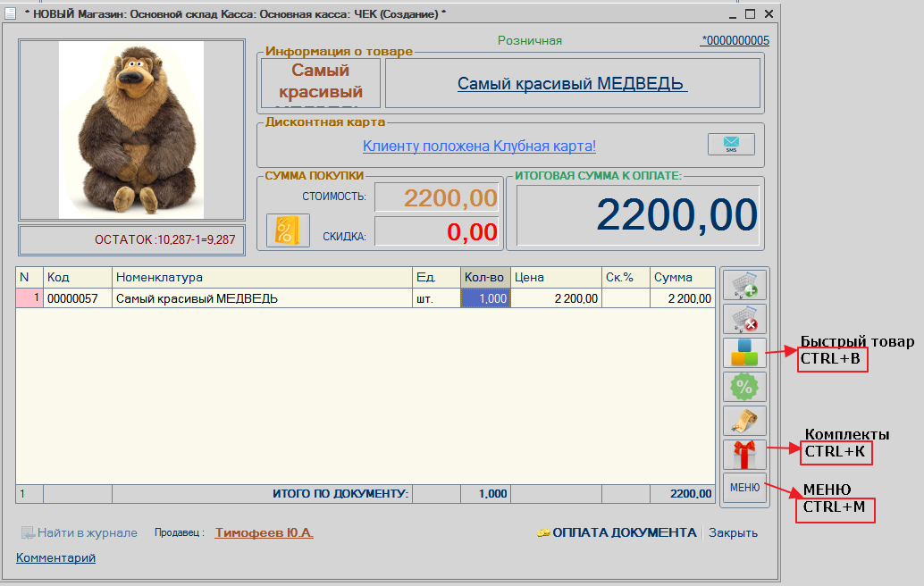Viewport: 924px width, 586px height.
Task: Apply discount with green percent badge icon
Action: coord(745,387)
